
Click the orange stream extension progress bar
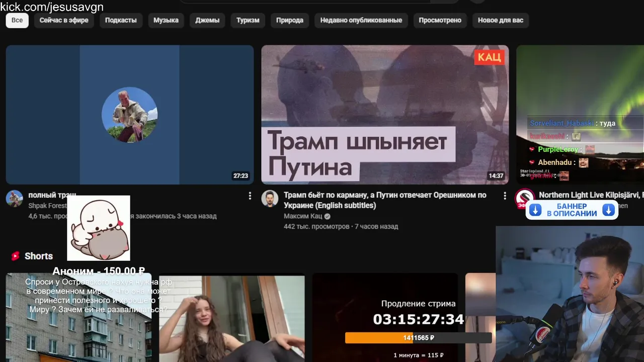[418, 338]
